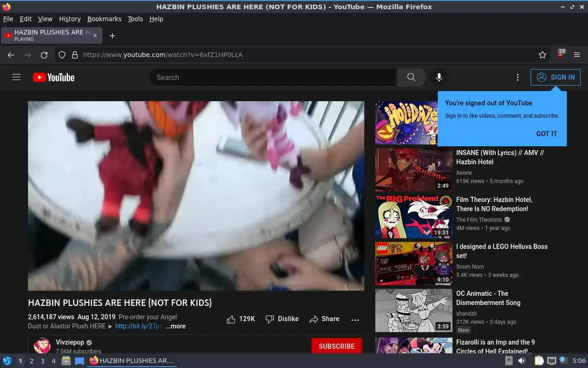Reload the page in Firefox
588x368 pixels.
pos(44,55)
